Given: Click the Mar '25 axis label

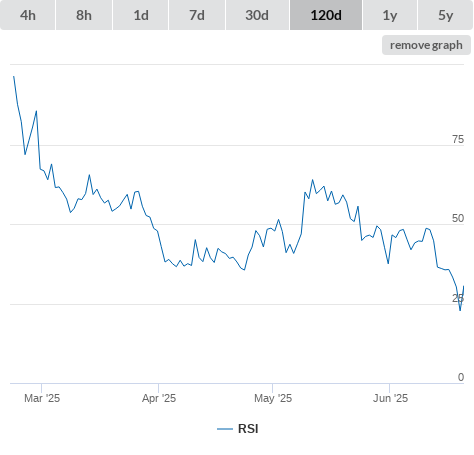Looking at the screenshot, I should pyautogui.click(x=42, y=398).
